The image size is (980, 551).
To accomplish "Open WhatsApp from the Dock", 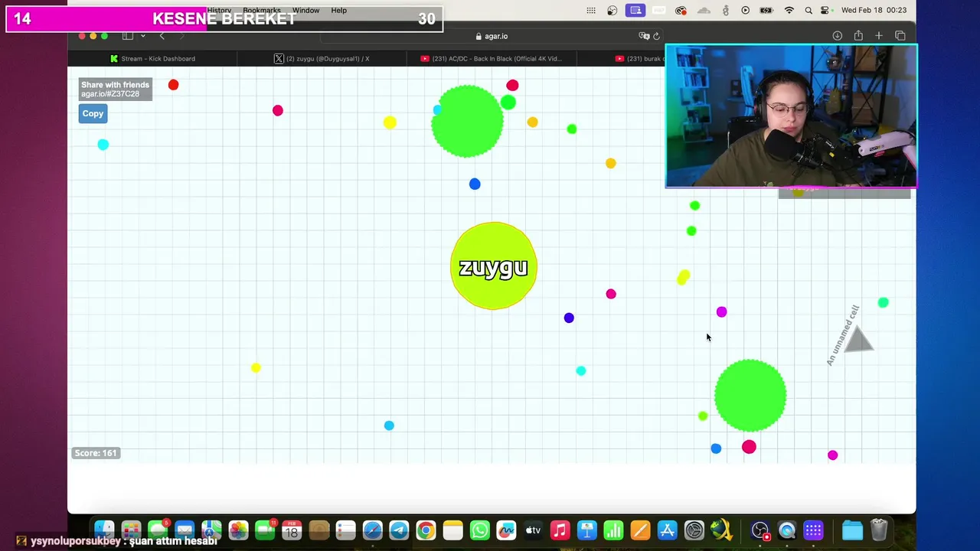I will point(479,530).
